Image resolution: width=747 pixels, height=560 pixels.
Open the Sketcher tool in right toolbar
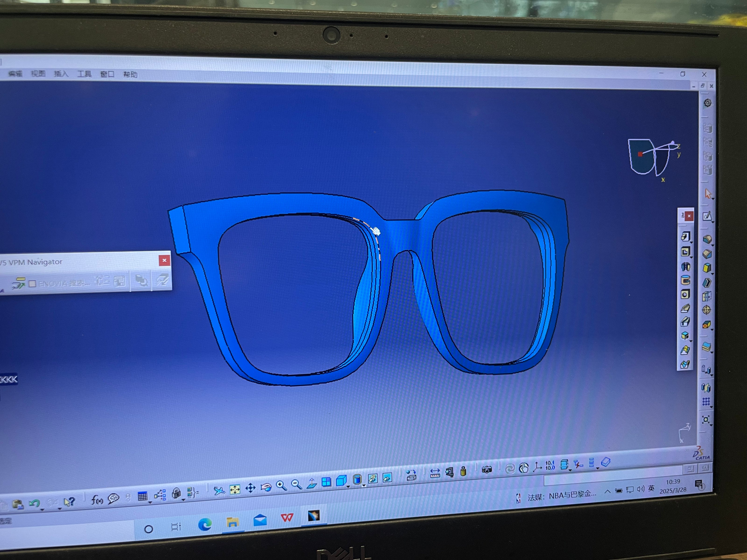click(707, 216)
